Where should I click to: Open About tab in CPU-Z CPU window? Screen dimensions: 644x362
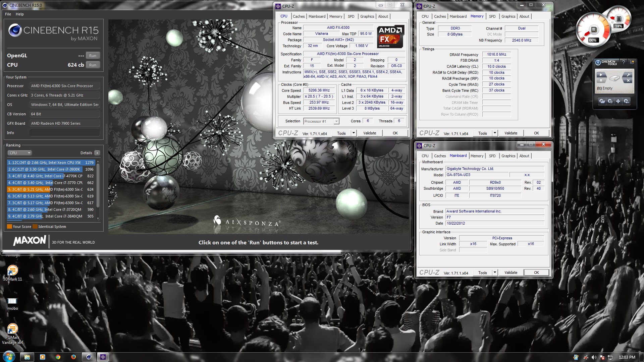coord(383,16)
